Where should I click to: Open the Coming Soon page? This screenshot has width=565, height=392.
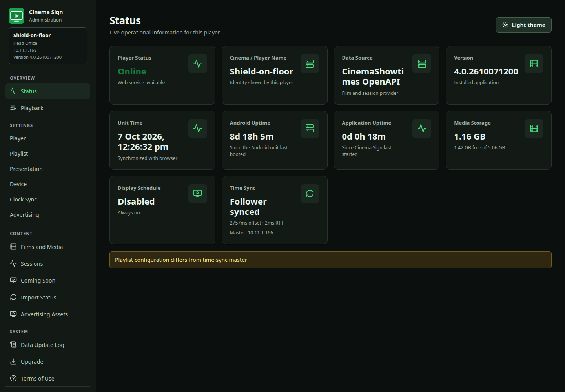click(48, 281)
